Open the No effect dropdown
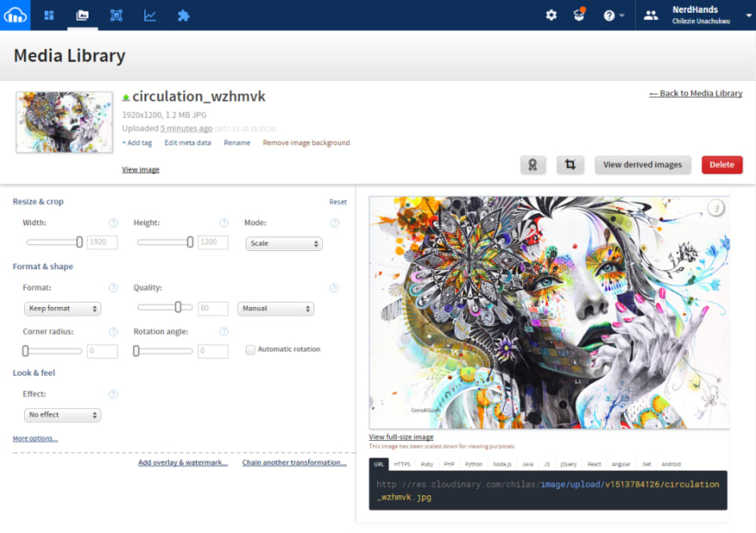 [63, 415]
